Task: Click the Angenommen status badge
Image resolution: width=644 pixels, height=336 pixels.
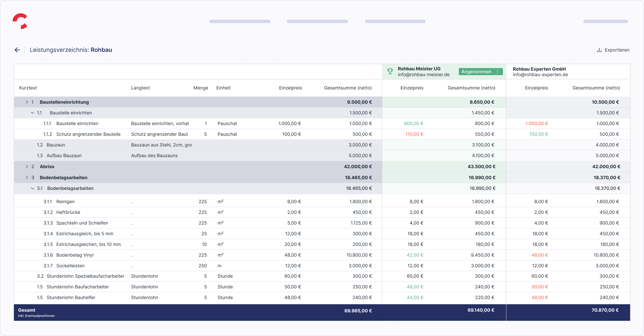Action: click(x=480, y=72)
